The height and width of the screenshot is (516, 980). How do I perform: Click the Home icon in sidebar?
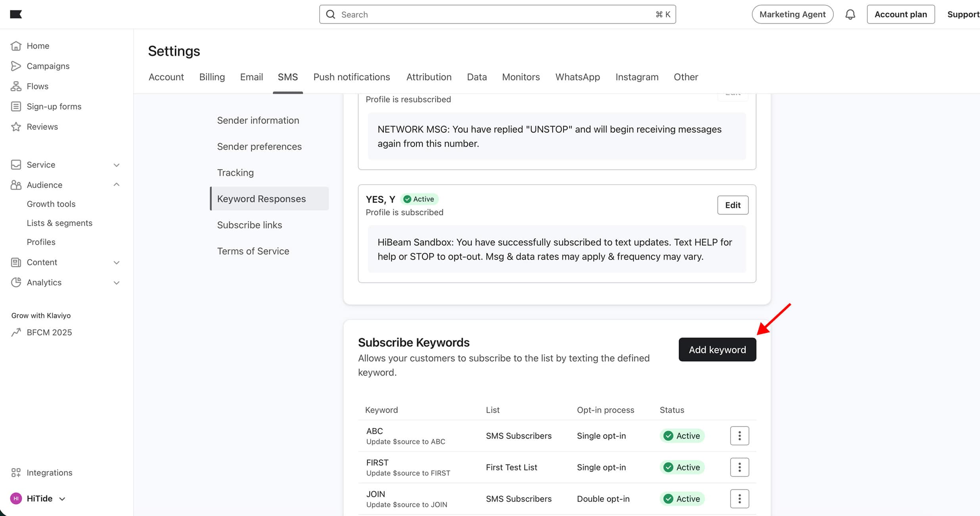[x=16, y=46]
